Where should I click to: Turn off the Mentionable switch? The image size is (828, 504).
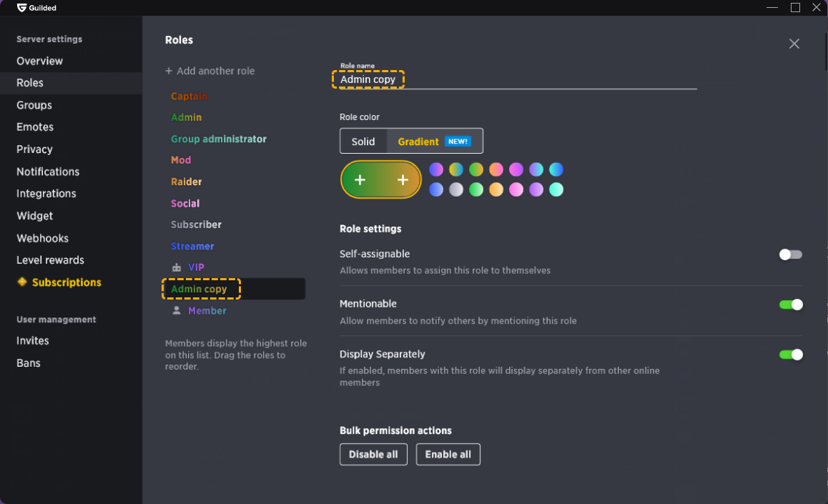click(x=791, y=305)
